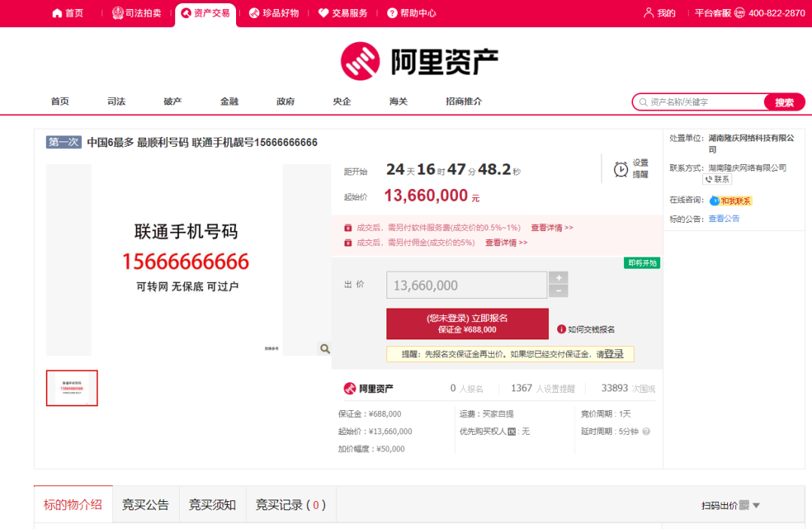Click the 第一次 auction badge

[64, 142]
